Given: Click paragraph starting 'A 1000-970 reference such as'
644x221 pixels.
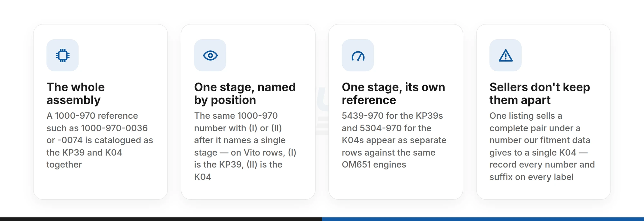Looking at the screenshot, I should [100, 140].
